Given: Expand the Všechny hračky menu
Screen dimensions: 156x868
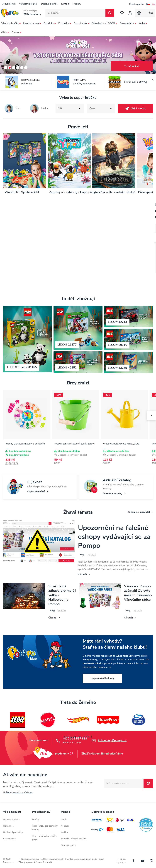Looking at the screenshot, I should [x=11, y=23].
